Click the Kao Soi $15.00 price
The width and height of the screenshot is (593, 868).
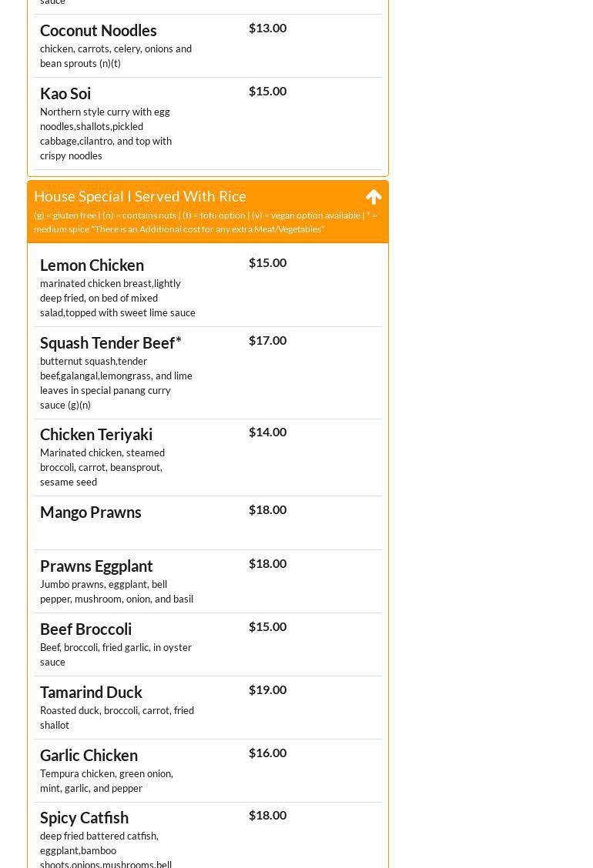pyautogui.click(x=267, y=91)
